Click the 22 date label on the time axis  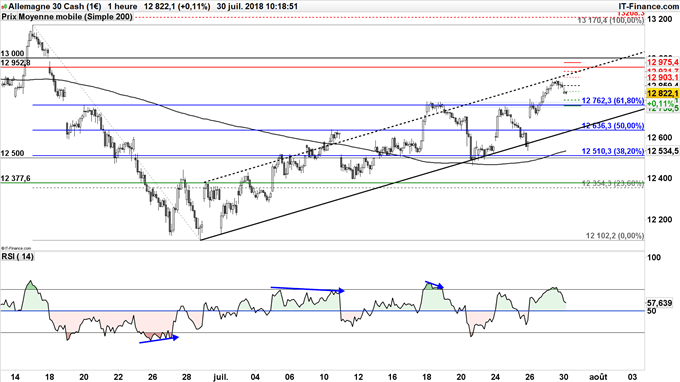tap(118, 376)
